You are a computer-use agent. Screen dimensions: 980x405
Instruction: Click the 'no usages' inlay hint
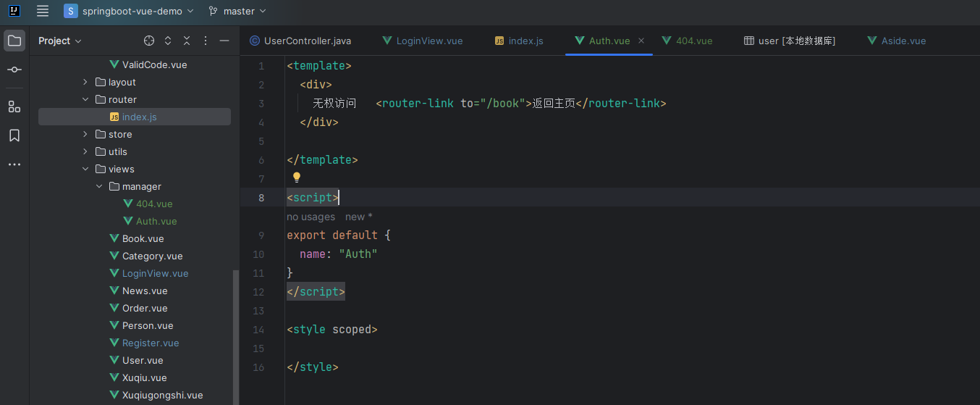pos(311,217)
